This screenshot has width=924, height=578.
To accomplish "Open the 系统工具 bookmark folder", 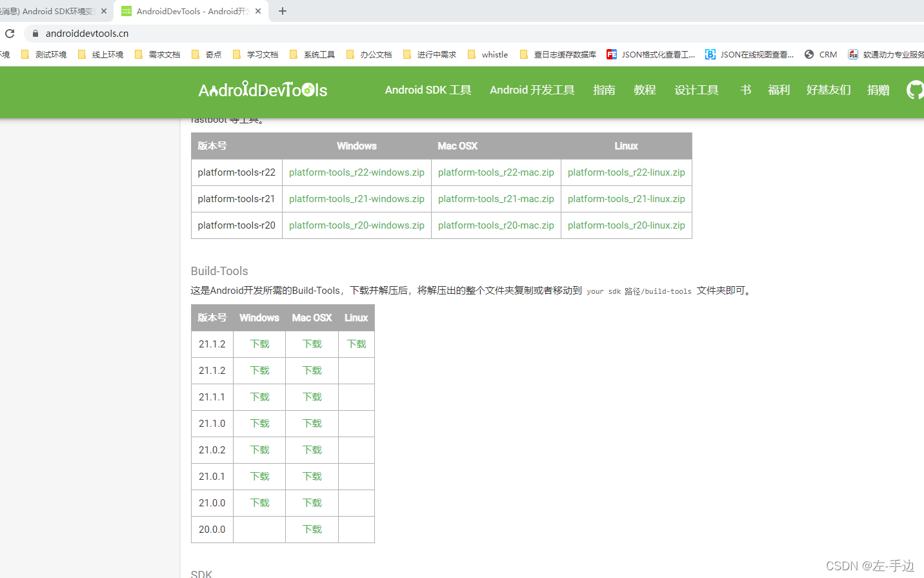I will [x=312, y=55].
